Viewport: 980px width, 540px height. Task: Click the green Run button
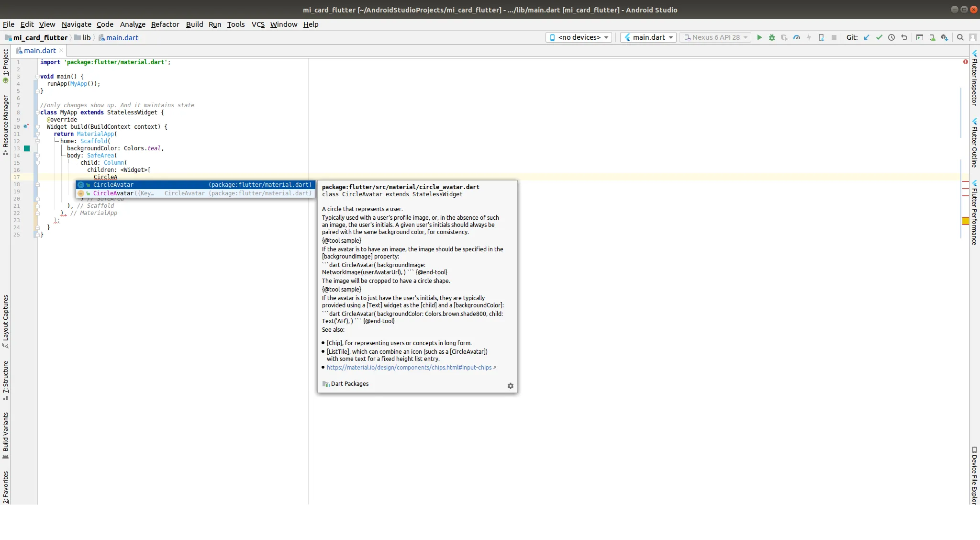tap(759, 37)
